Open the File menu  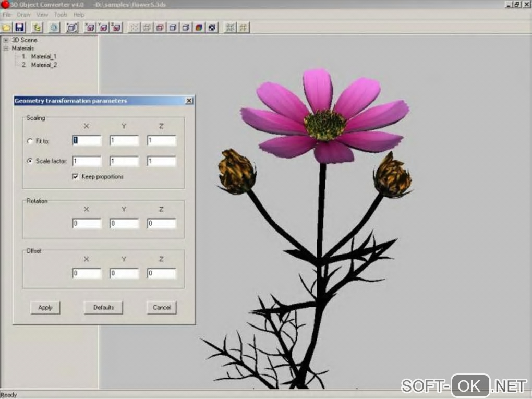[x=6, y=15]
